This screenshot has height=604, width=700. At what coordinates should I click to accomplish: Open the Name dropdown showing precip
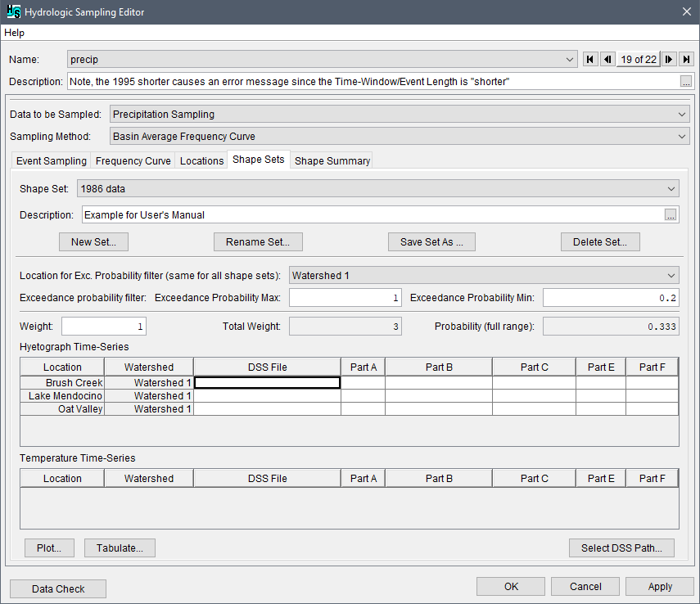pos(322,60)
